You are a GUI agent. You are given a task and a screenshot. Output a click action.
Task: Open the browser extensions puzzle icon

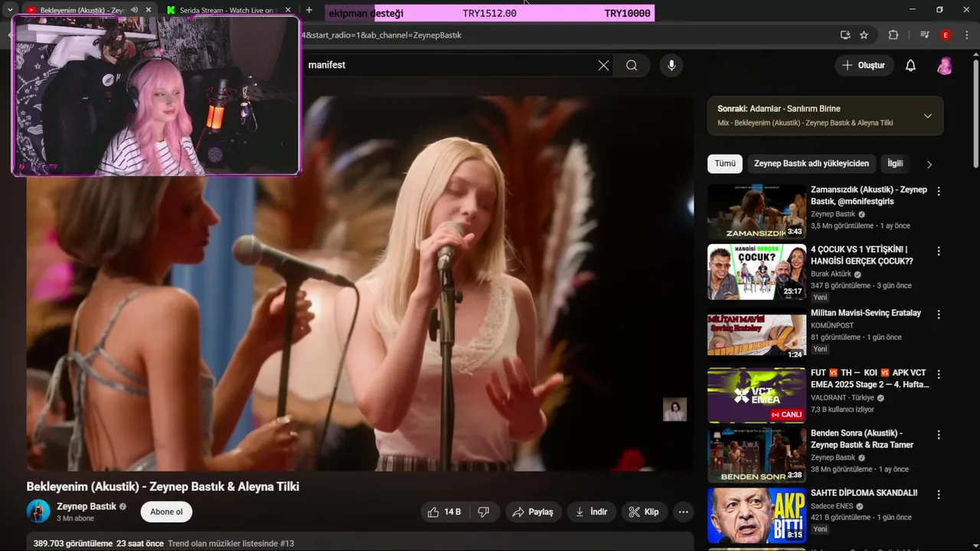[893, 35]
